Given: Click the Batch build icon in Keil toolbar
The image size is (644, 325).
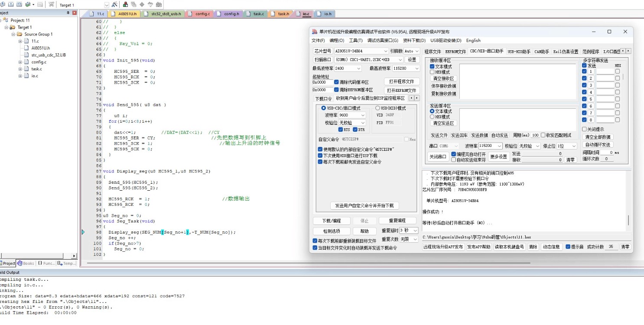Looking at the screenshot, I should coord(28,4).
